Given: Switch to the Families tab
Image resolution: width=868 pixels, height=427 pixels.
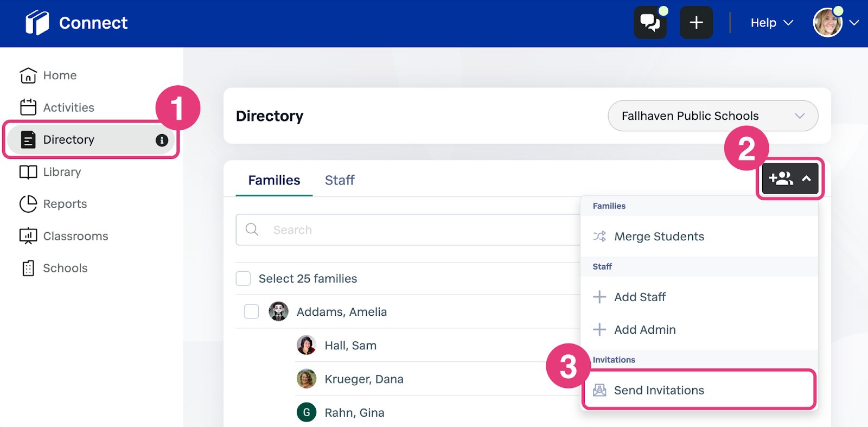Looking at the screenshot, I should click(x=274, y=180).
